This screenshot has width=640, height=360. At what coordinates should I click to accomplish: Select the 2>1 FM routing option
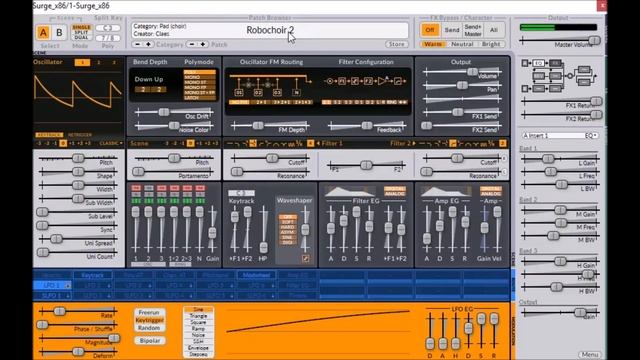click(x=261, y=102)
